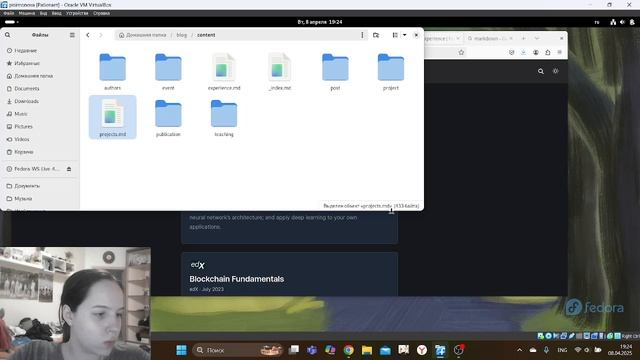The width and height of the screenshot is (640, 360).
Task: Select the experience.md file
Action: click(224, 72)
